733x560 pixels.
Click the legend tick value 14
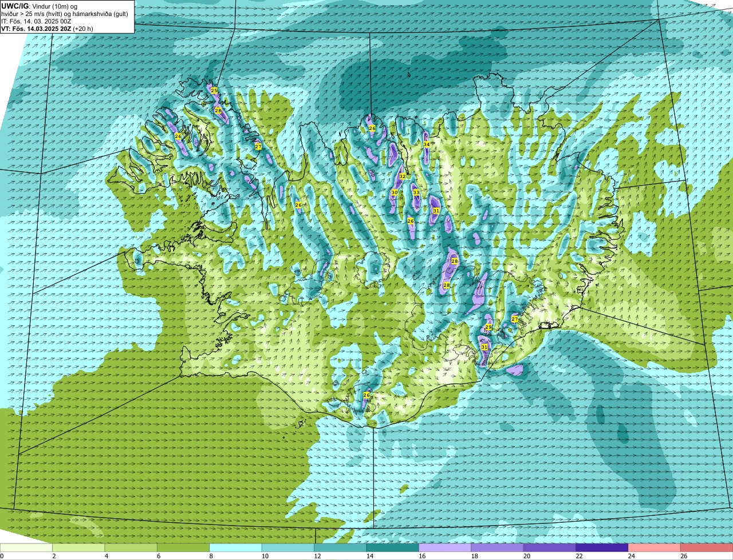[x=370, y=556]
